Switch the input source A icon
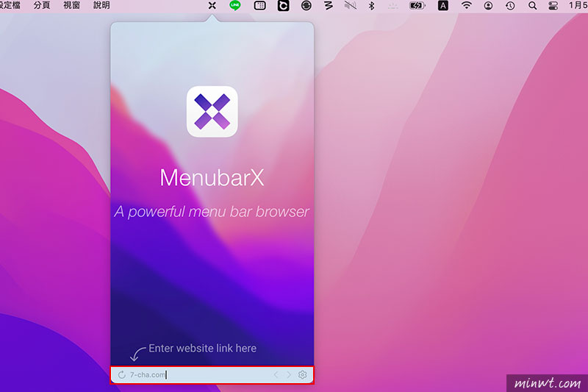This screenshot has width=588, height=392. tap(443, 5)
